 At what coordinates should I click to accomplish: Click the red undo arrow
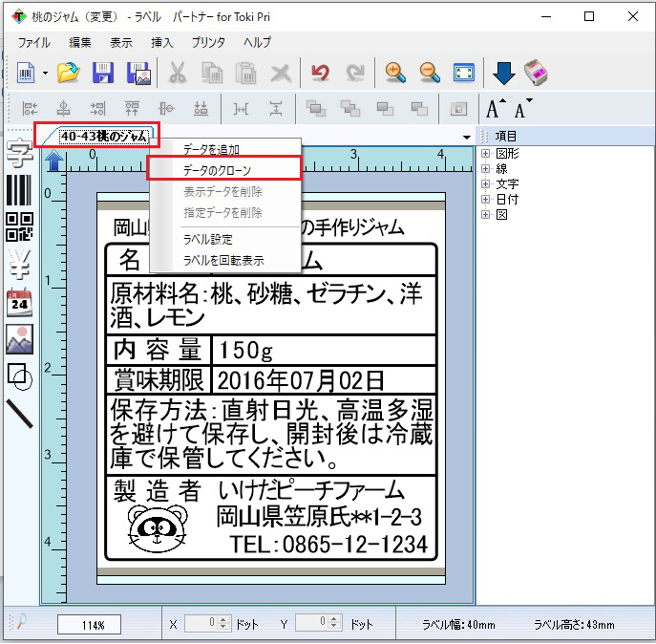pyautogui.click(x=321, y=73)
